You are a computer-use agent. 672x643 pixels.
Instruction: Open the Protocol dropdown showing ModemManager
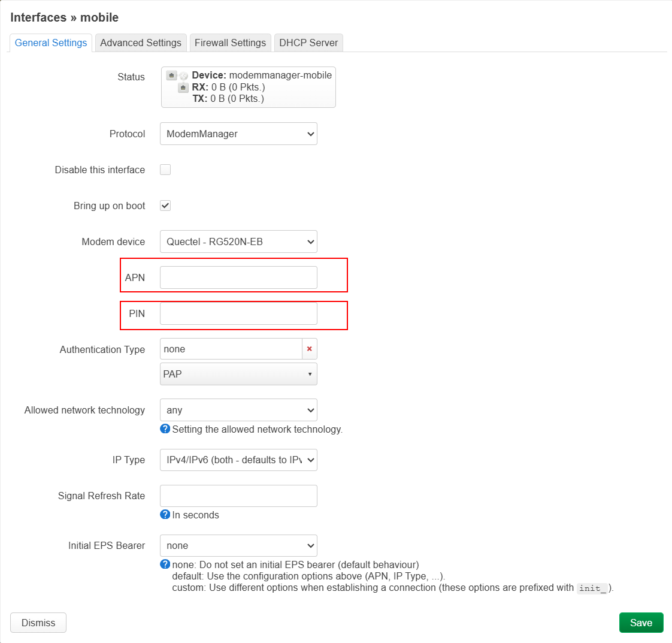pos(239,134)
